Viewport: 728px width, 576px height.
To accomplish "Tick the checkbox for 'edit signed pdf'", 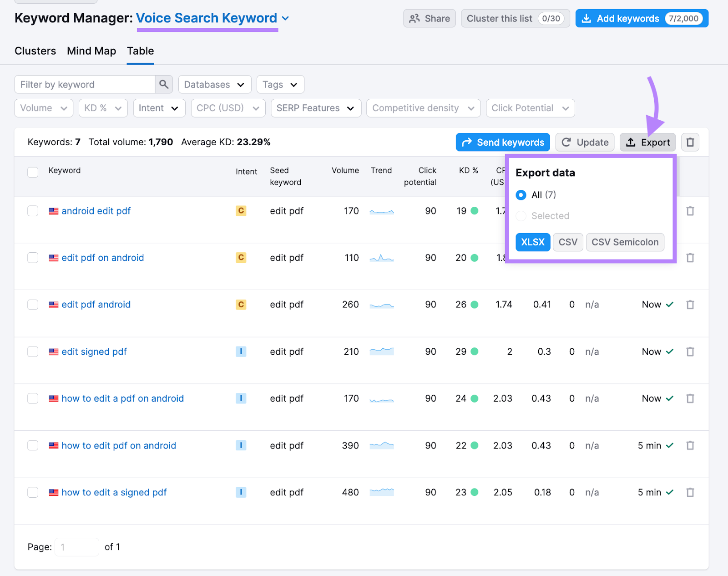I will [x=33, y=352].
